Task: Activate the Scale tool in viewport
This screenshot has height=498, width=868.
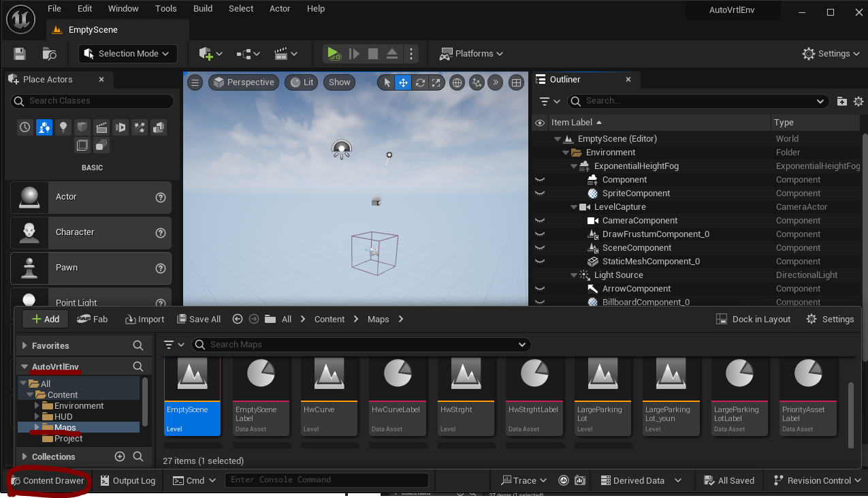Action: click(436, 82)
